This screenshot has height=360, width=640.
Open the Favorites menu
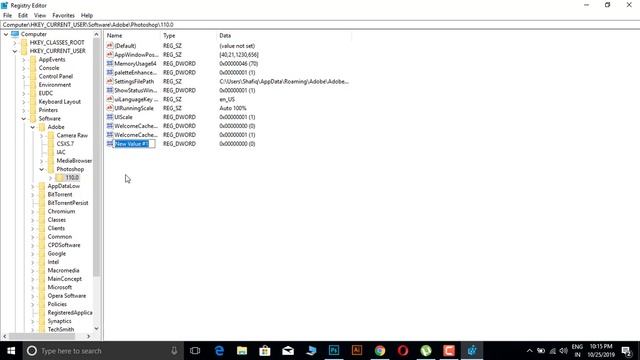(x=63, y=15)
